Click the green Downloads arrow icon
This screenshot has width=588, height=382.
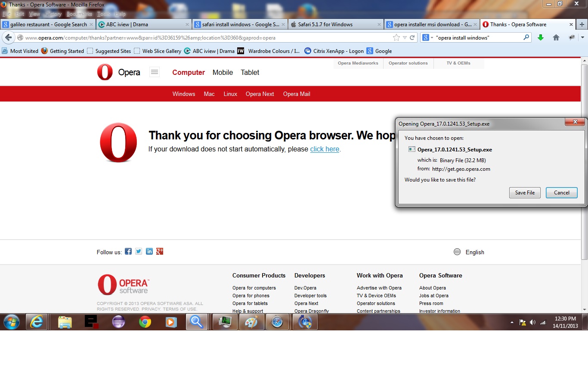(541, 37)
